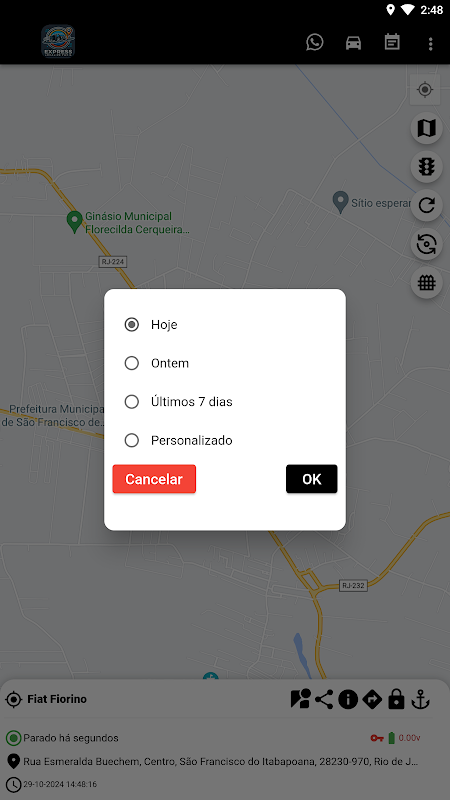Image resolution: width=450 pixels, height=800 pixels.
Task: Change the map type layer icon
Action: [427, 128]
